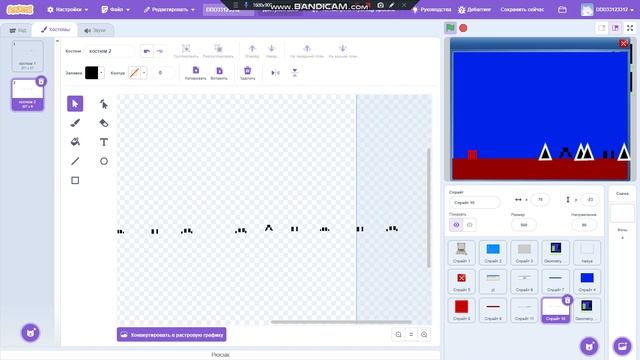Copy selection with Копировать icon
Screen dimensions: 640x360
click(196, 73)
